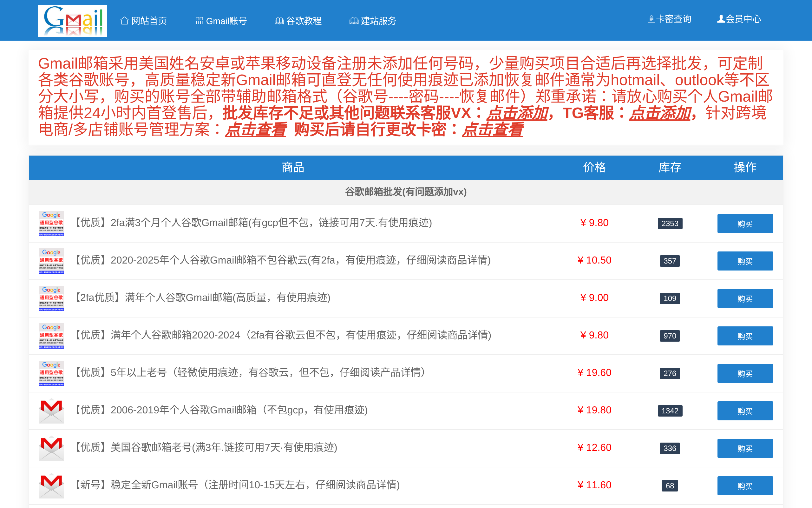Click the price ¥ 11.60
This screenshot has width=812, height=508.
point(594,485)
